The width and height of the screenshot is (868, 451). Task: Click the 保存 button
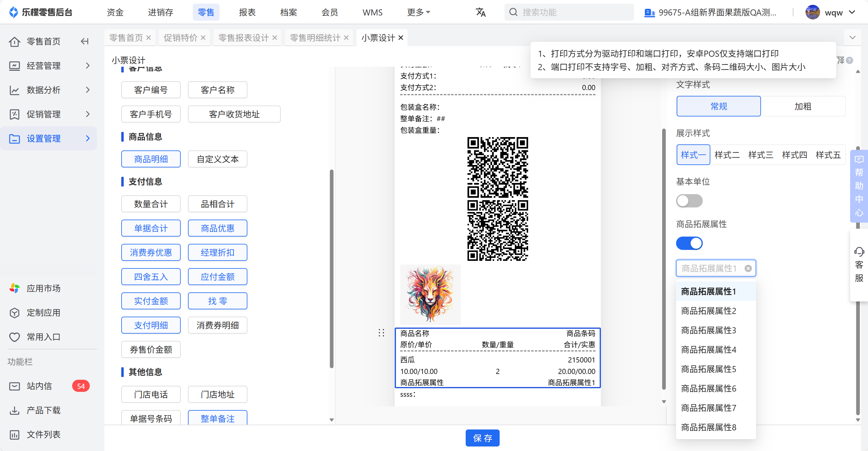(482, 438)
